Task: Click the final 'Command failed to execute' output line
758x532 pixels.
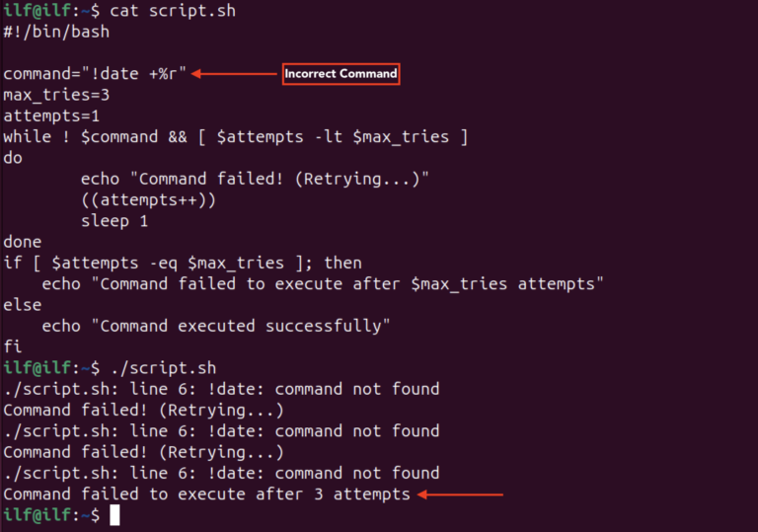Action: click(x=206, y=494)
